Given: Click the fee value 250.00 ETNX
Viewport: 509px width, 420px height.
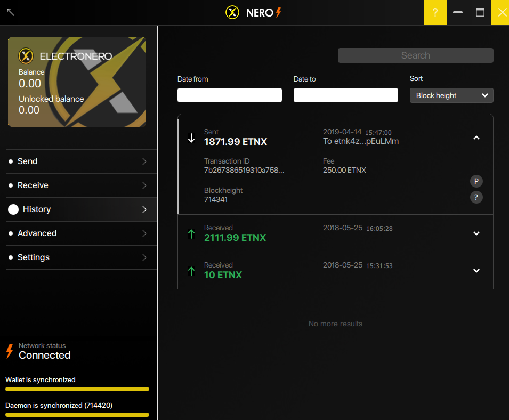Looking at the screenshot, I should [x=344, y=170].
